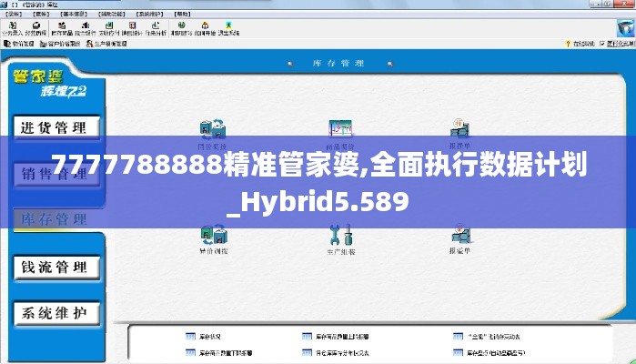
Task: Open the 库存状况 report link
Action: click(x=203, y=337)
